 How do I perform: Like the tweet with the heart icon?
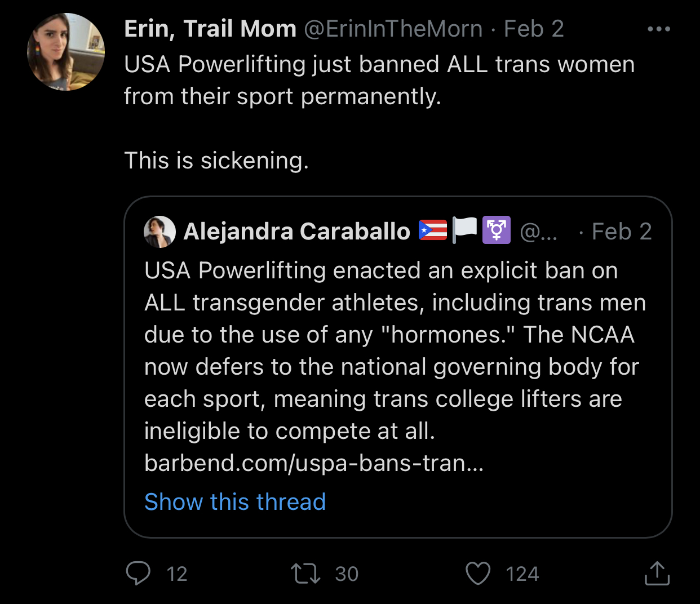point(478,574)
